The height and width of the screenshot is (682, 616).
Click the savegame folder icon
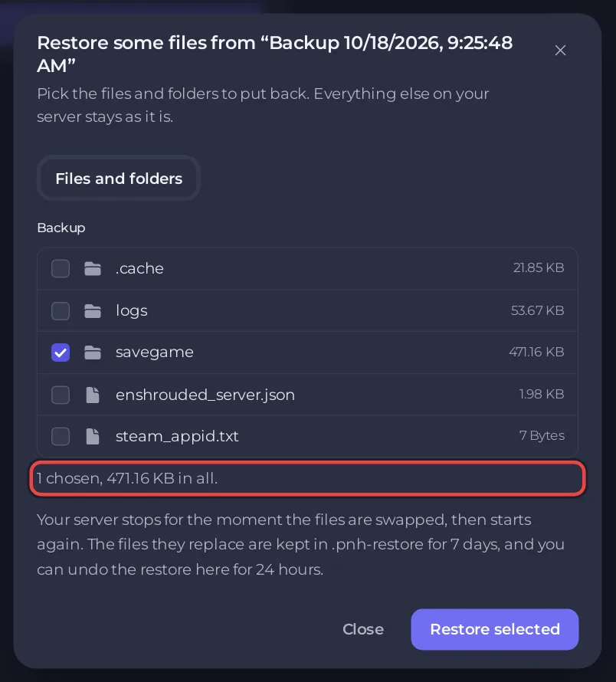[93, 352]
